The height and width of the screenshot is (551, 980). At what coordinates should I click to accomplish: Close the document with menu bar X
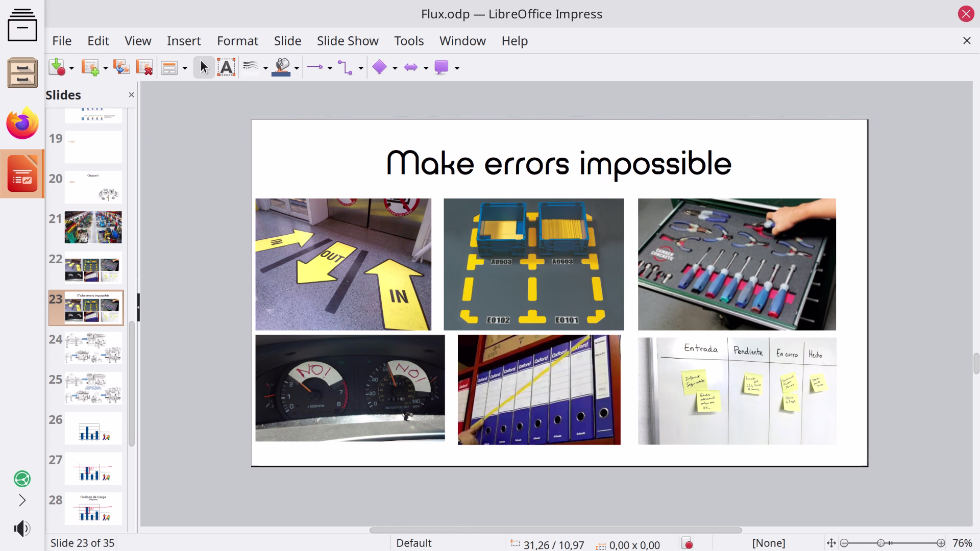967,41
